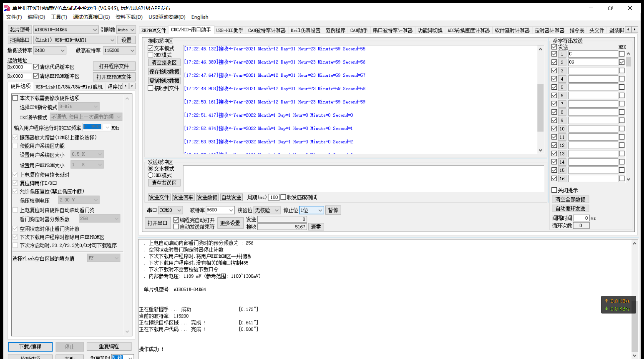Image resolution: width=644 pixels, height=359 pixels.
Task: Toggle HEX checkbox for multi-string row 2
Action: pyautogui.click(x=622, y=62)
